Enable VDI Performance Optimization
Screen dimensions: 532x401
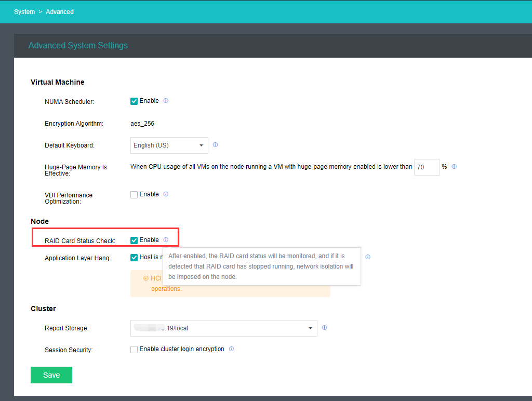coord(134,194)
